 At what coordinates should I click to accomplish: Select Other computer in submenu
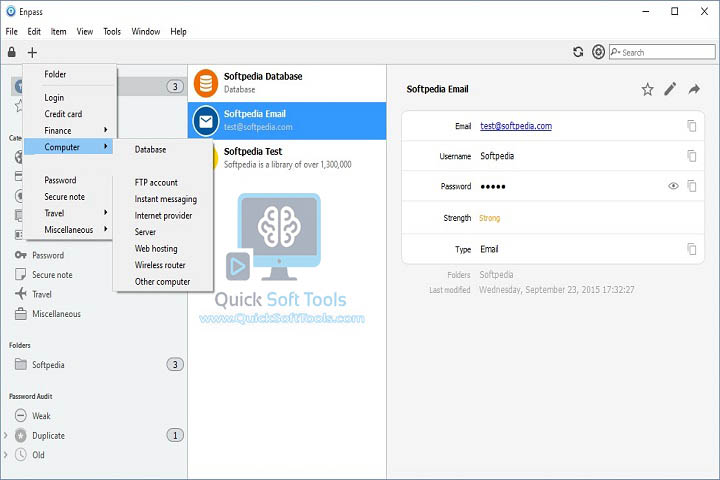(x=164, y=282)
